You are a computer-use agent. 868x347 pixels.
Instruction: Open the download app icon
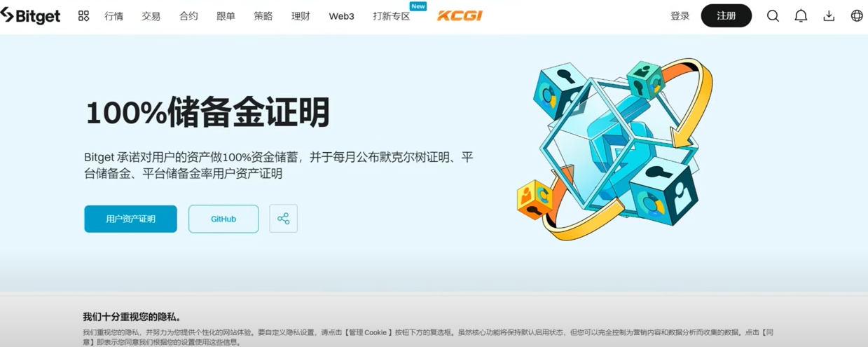pyautogui.click(x=829, y=15)
